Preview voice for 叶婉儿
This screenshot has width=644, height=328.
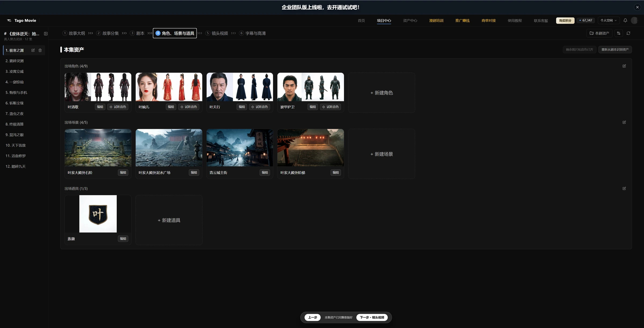[189, 107]
